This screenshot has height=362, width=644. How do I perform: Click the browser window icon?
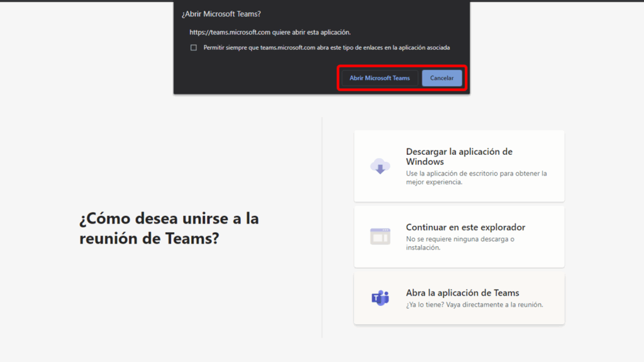[380, 237]
